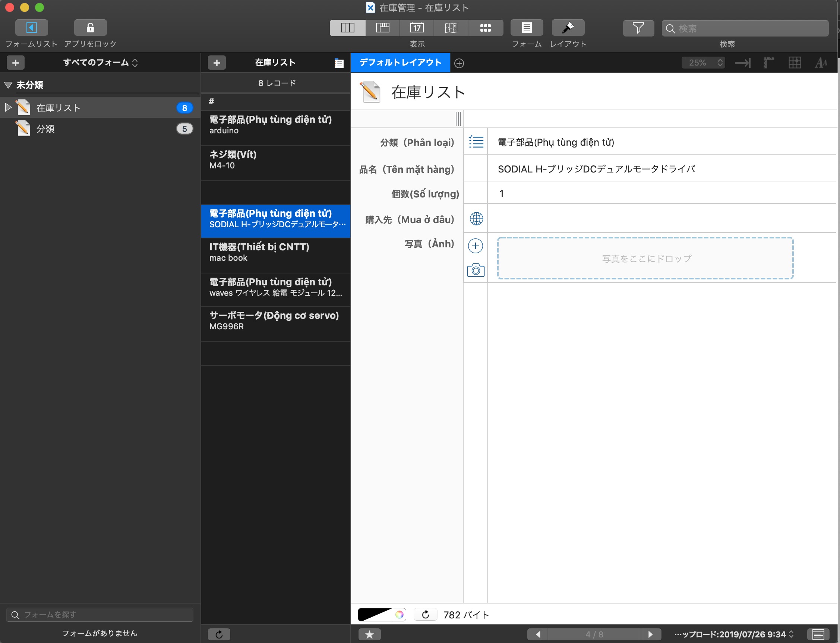Viewport: 840px width, 643px height.
Task: Click the globe icon for purchase source
Action: (x=476, y=219)
